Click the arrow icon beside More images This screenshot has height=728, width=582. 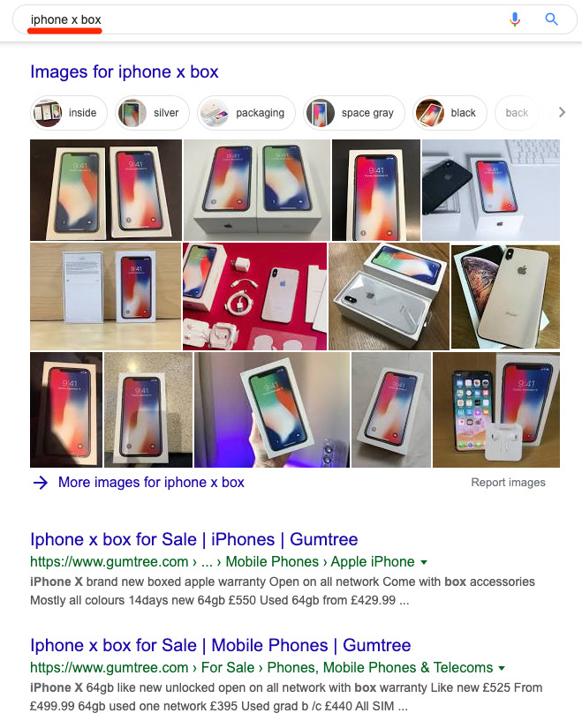click(41, 483)
